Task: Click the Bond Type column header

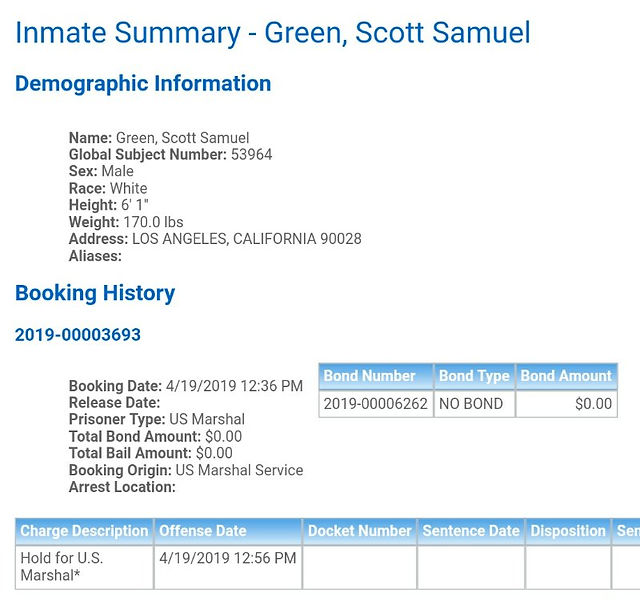Action: [x=474, y=376]
